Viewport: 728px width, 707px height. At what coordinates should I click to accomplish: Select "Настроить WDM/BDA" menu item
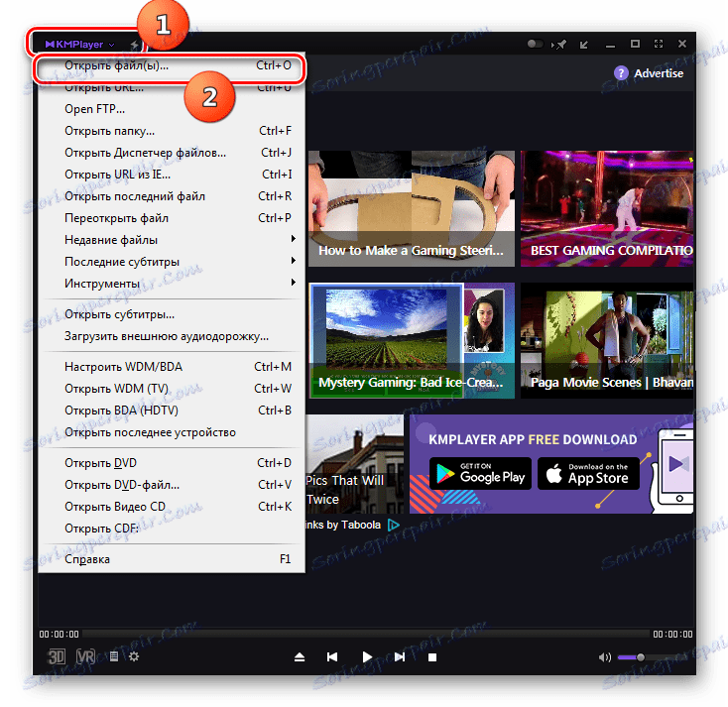tap(171, 367)
